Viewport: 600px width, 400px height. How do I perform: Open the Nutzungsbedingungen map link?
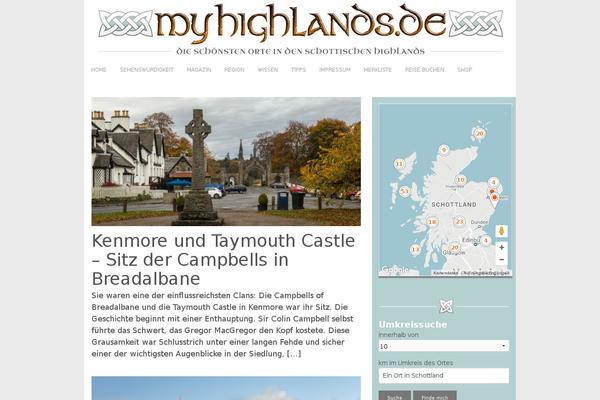tap(486, 273)
